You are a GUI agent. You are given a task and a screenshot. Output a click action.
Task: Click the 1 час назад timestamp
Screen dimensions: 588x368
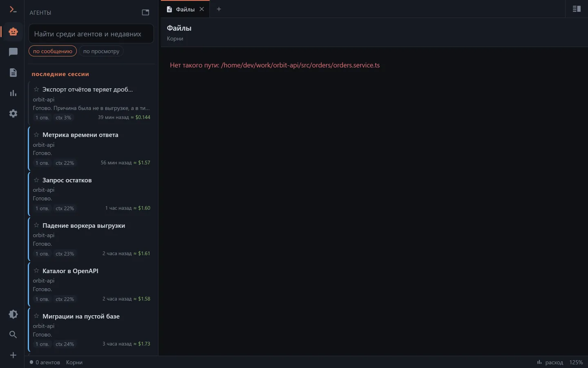pyautogui.click(x=118, y=208)
